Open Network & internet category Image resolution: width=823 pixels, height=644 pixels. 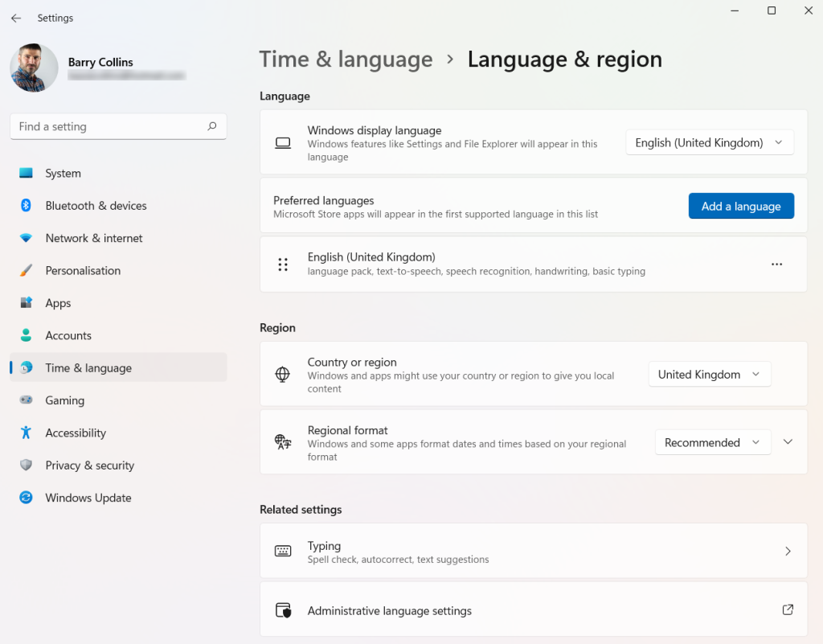tap(118, 238)
